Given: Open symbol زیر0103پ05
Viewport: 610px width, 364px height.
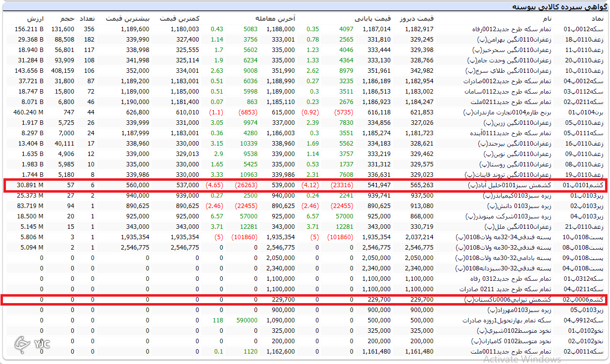Looking at the screenshot, I should 586,310.
